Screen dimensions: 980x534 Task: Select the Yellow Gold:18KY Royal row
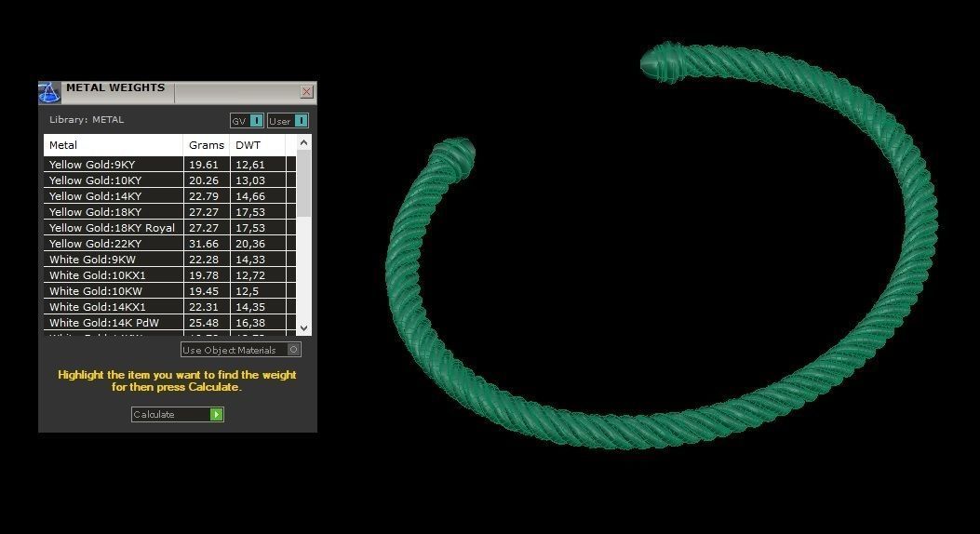click(169, 227)
